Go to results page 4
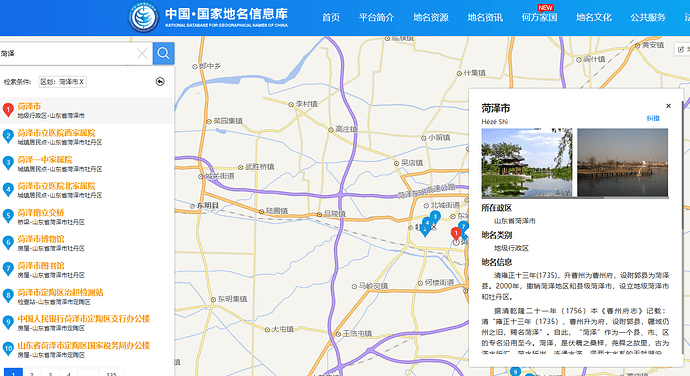Viewport: 690px width, 376px height. [69, 372]
